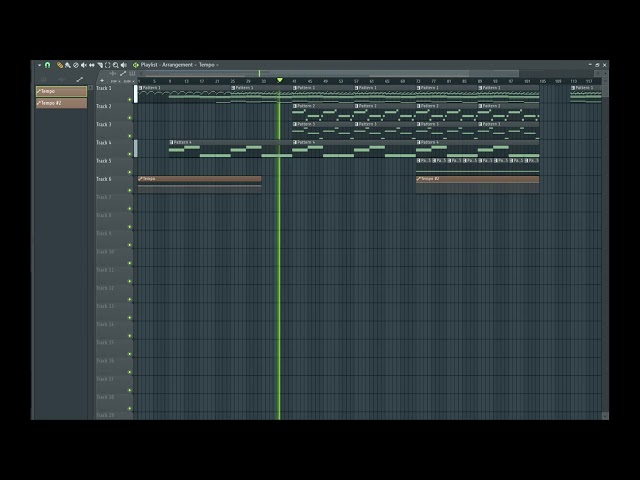640x480 pixels.
Task: Mute Track 7 with its green dot
Action: [130, 209]
